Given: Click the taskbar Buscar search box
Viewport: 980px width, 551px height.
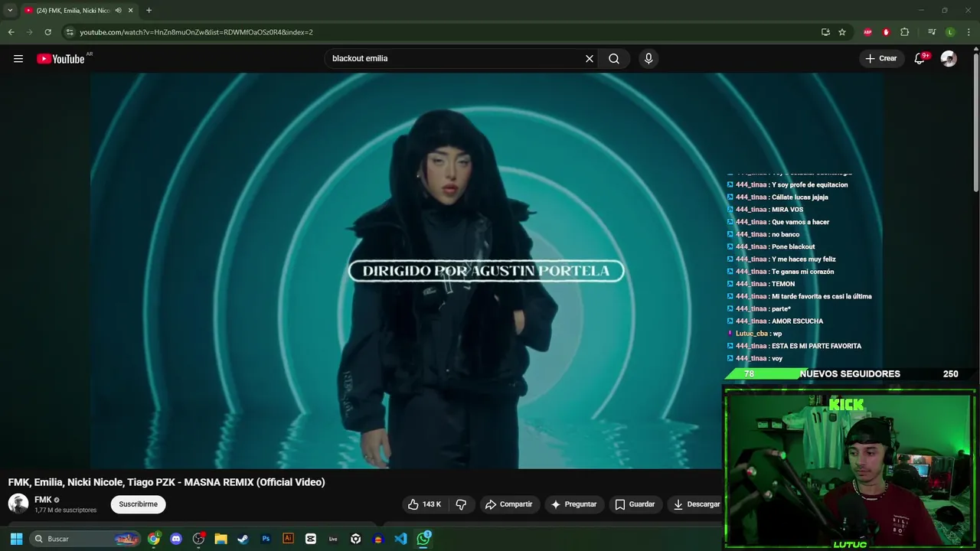Looking at the screenshot, I should pos(85,539).
